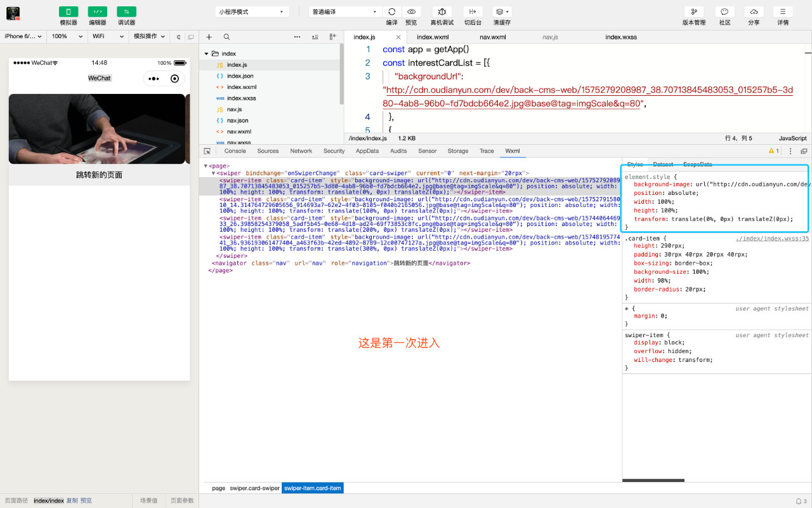
Task: Click the Styles pane horizontal scrollbar
Action: pyautogui.click(x=653, y=481)
